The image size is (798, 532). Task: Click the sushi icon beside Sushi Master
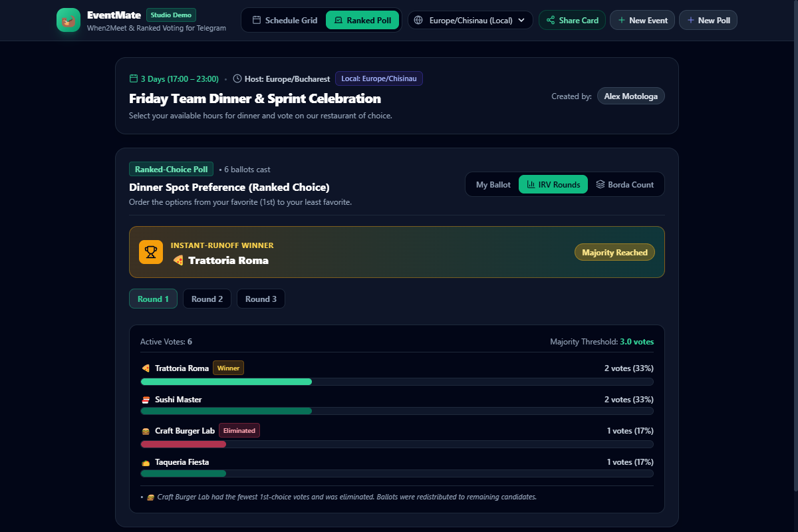click(146, 400)
